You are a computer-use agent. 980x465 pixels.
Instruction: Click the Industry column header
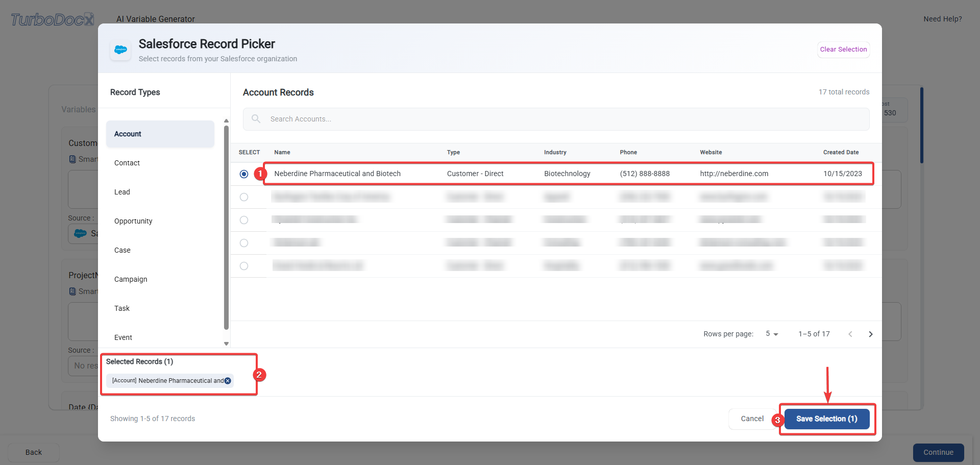[555, 152]
